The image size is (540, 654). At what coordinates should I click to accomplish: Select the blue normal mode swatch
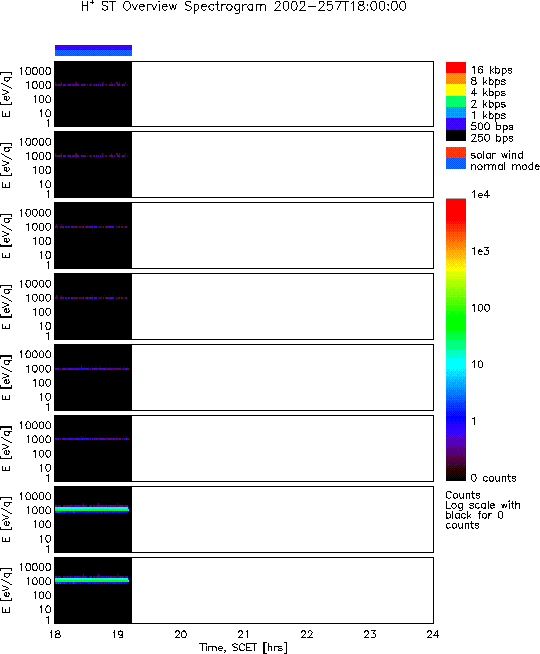456,164
